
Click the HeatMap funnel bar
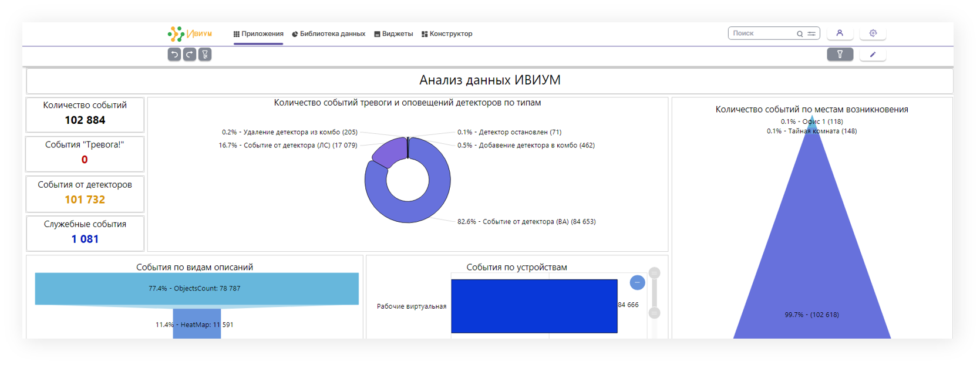point(197,325)
